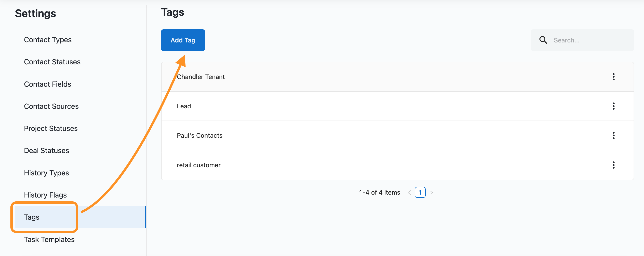Open the Lead tag options menu
Viewport: 644px width, 256px height.
click(613, 106)
